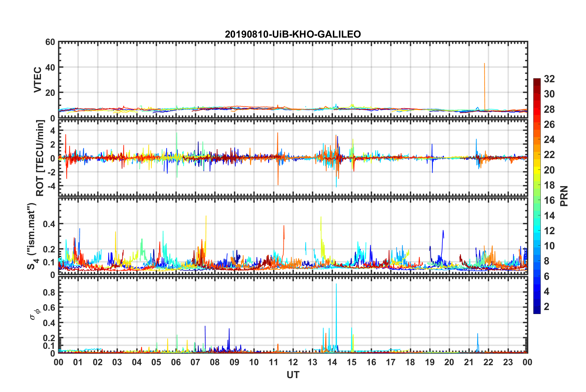Select the VTEC y-axis label
This screenshot has width=586, height=392.
coord(38,80)
